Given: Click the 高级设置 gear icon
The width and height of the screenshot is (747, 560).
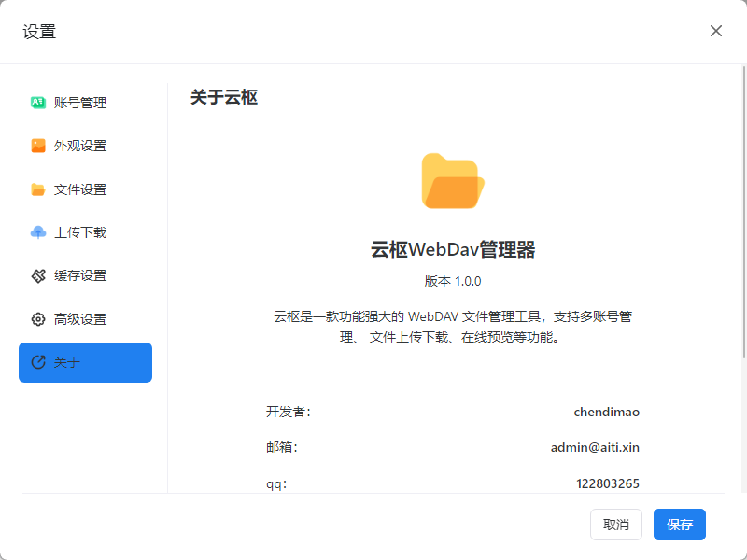Looking at the screenshot, I should click(38, 319).
